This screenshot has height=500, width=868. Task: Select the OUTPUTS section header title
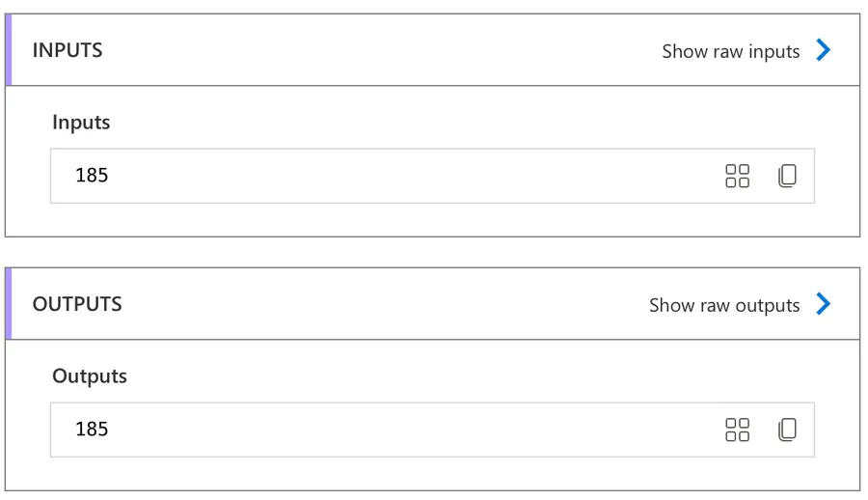[77, 304]
